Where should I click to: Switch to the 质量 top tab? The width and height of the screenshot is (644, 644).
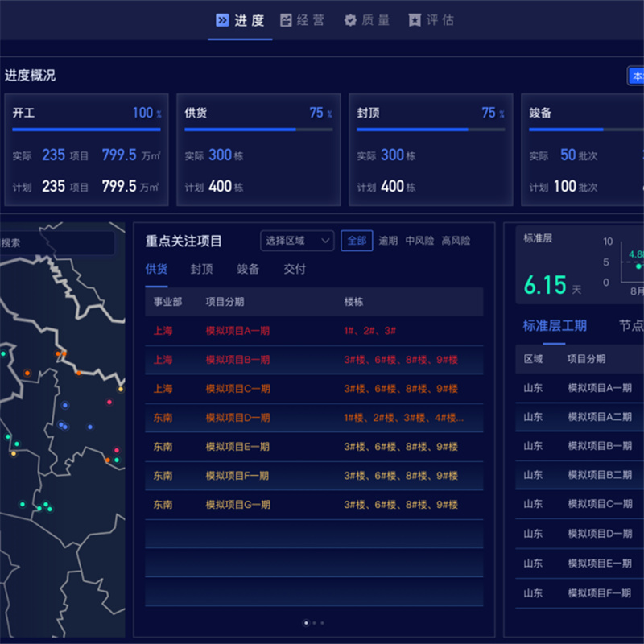pyautogui.click(x=367, y=20)
